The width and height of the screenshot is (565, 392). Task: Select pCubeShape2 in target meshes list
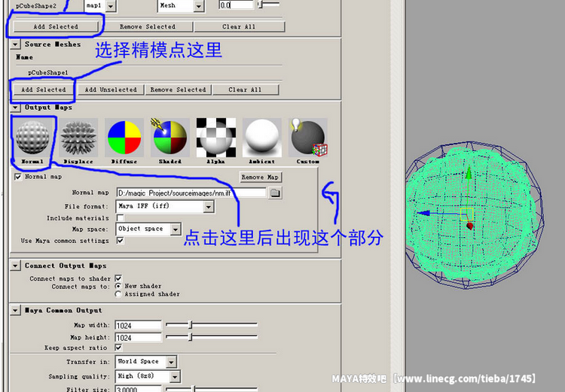(x=36, y=6)
